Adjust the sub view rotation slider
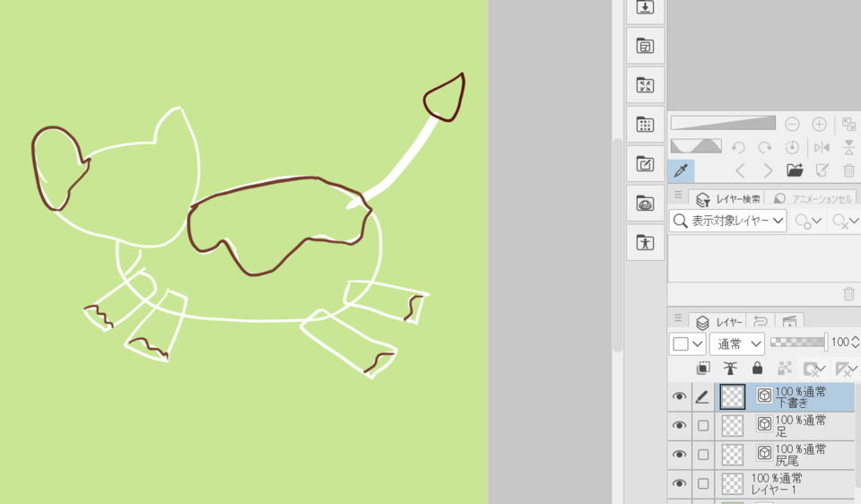This screenshot has width=861, height=504. pyautogui.click(x=696, y=146)
